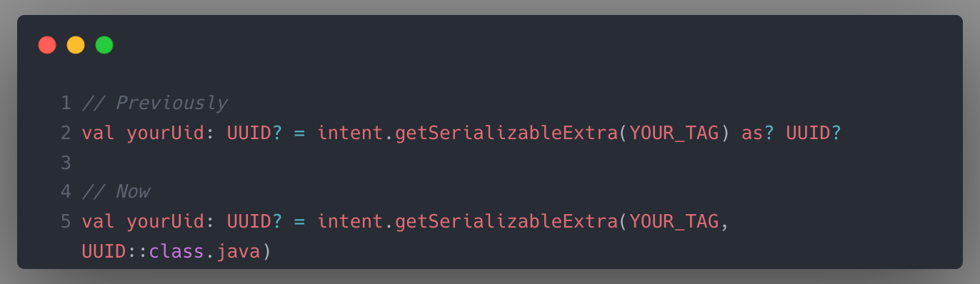Screen dimensions: 980x284
Task: Click the 'class' keyword in UUID::class.java
Action: pyautogui.click(x=177, y=251)
